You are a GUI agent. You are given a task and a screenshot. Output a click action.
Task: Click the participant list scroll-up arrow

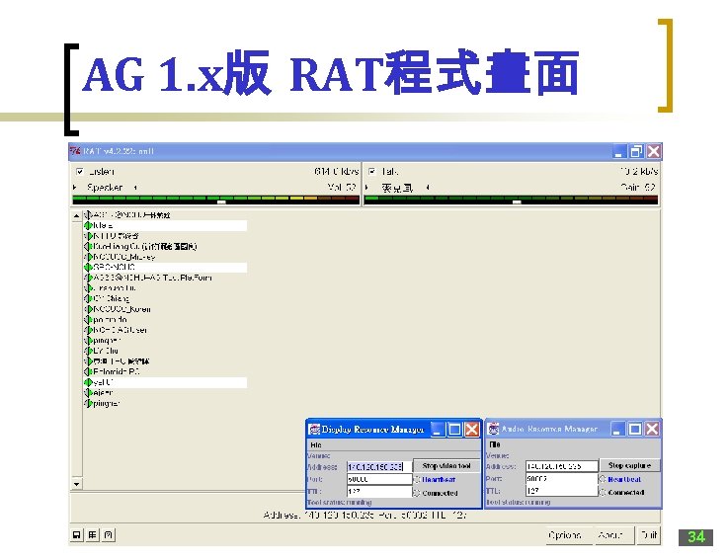tap(77, 216)
